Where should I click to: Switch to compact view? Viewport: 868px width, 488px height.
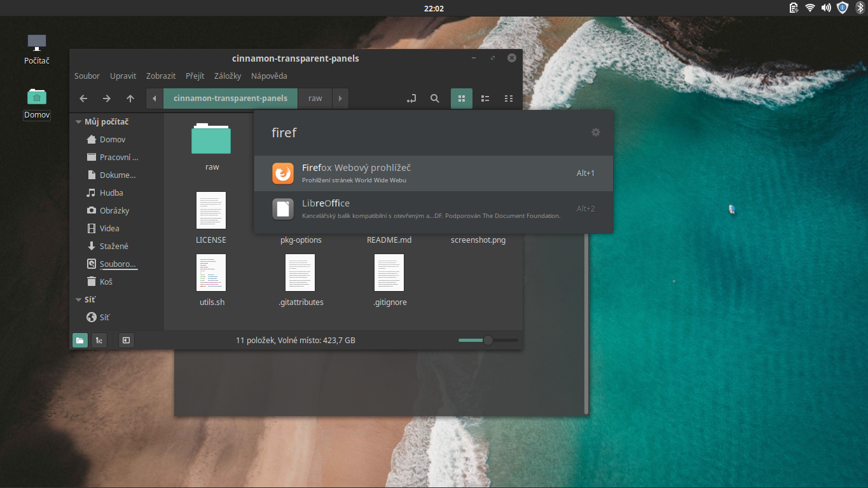click(x=508, y=98)
